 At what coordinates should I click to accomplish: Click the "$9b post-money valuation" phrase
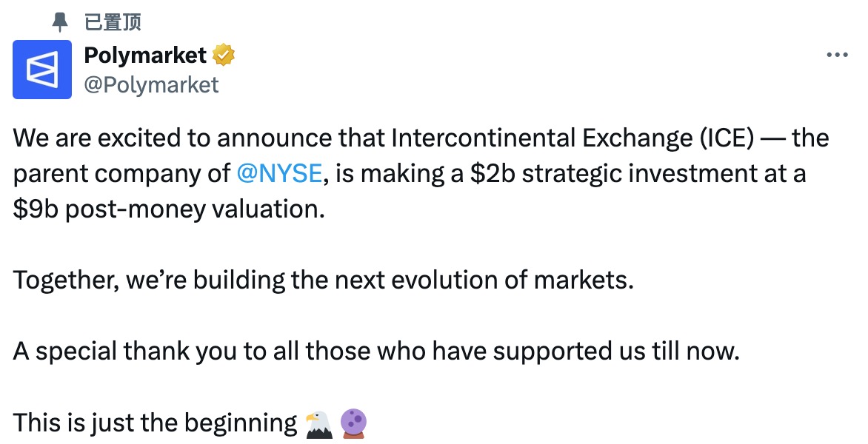point(169,209)
